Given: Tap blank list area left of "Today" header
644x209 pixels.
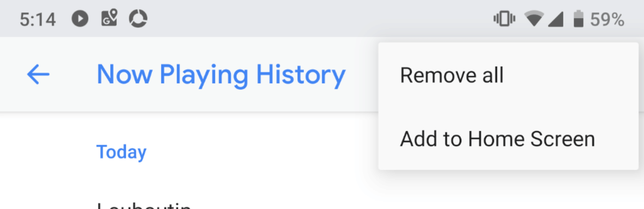Looking at the screenshot, I should (x=47, y=152).
